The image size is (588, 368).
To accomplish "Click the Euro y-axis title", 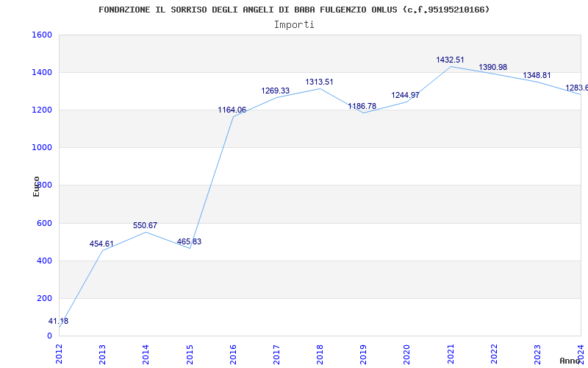I will [x=36, y=186].
